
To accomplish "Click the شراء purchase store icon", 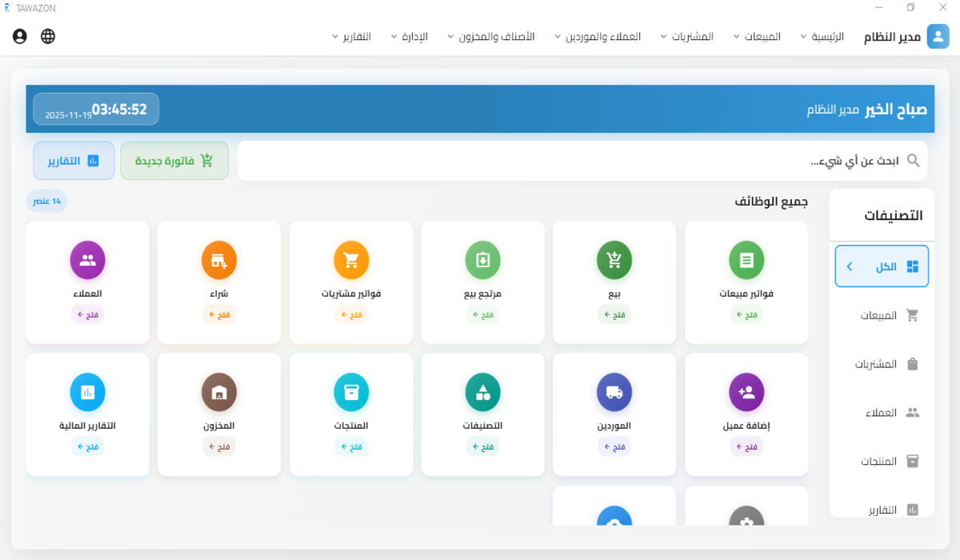I will click(x=218, y=260).
